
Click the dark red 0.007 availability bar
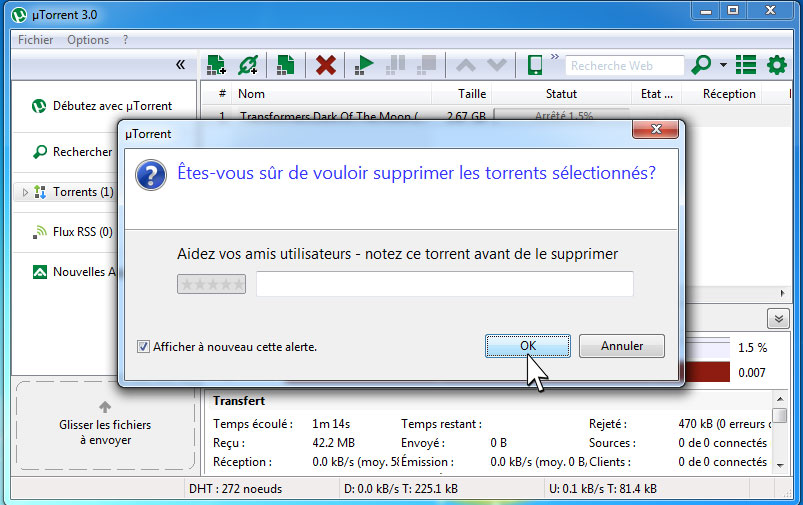[x=708, y=372]
